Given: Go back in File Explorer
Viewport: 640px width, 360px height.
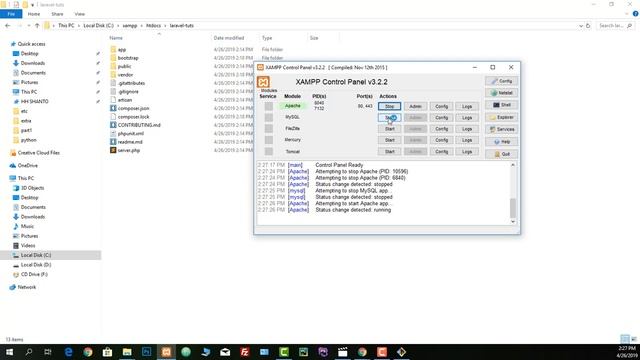Looking at the screenshot, I should [7, 25].
